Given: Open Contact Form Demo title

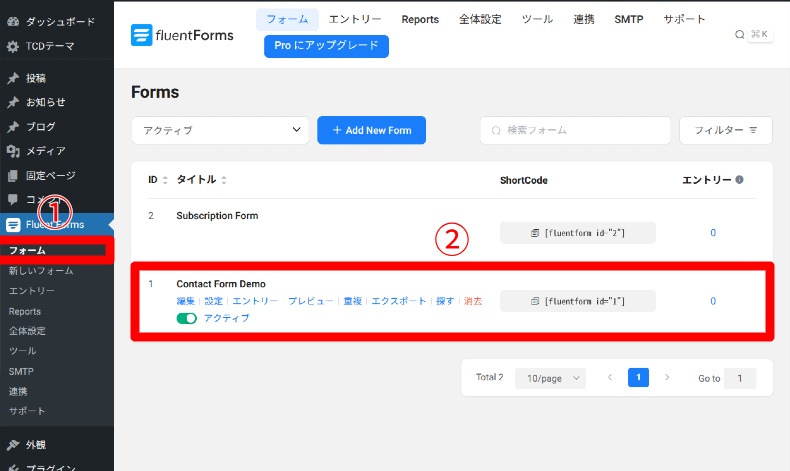Looking at the screenshot, I should (221, 284).
